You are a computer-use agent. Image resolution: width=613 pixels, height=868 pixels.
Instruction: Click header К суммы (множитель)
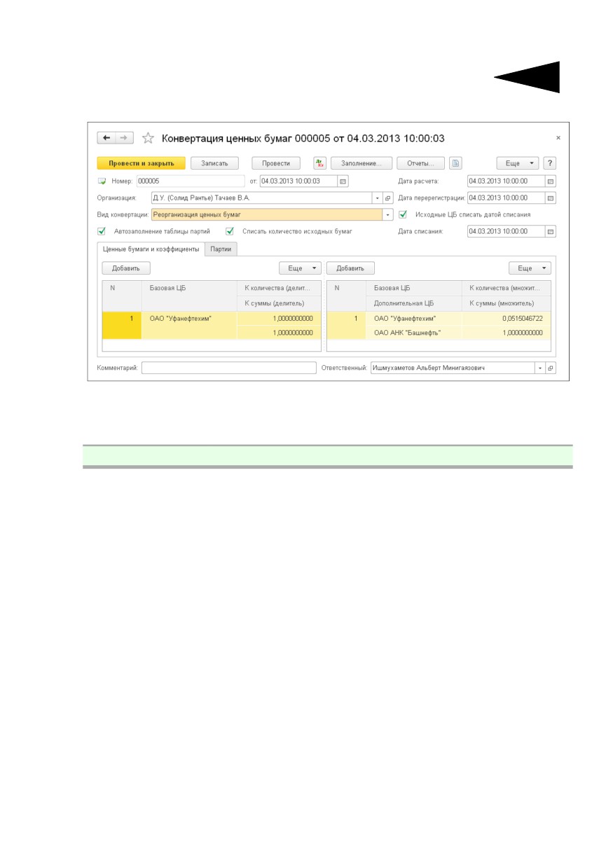506,303
